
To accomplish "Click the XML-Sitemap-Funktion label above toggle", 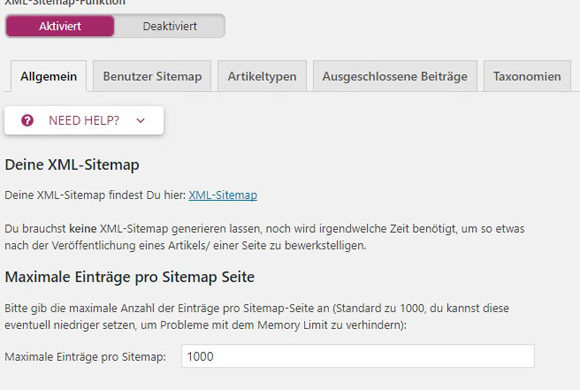I will [65, 3].
